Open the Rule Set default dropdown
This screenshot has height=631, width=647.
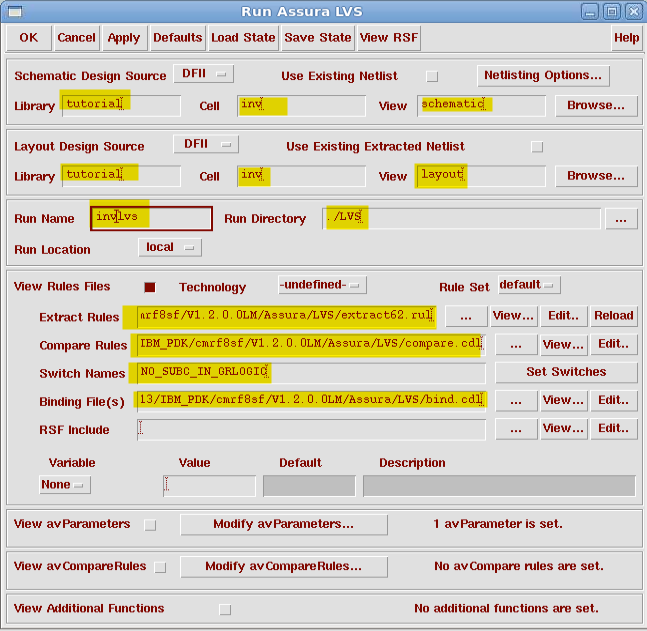(x=528, y=286)
